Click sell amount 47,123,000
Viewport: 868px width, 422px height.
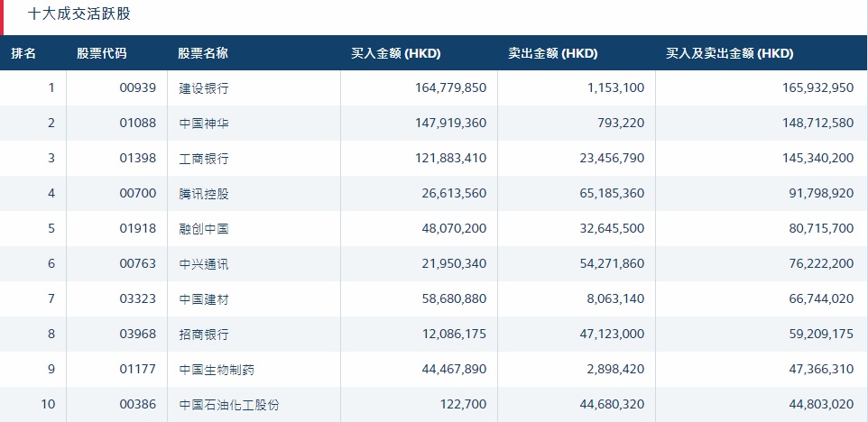(x=612, y=334)
